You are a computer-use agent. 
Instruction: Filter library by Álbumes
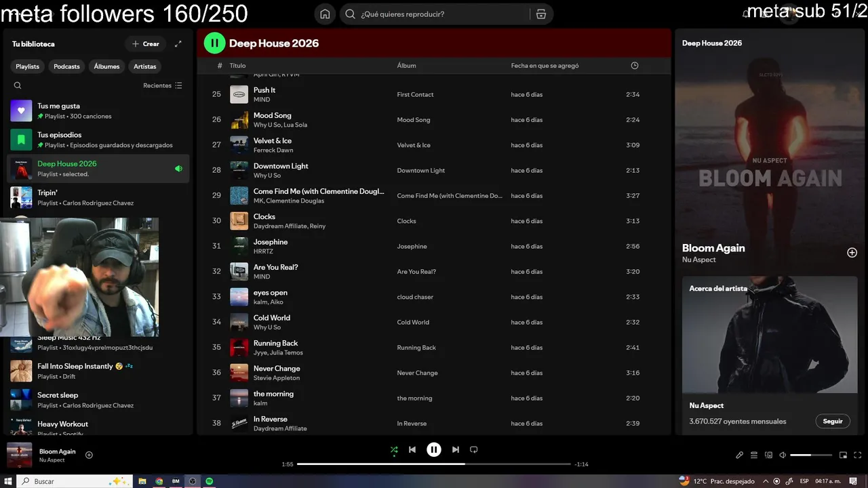[x=106, y=66]
